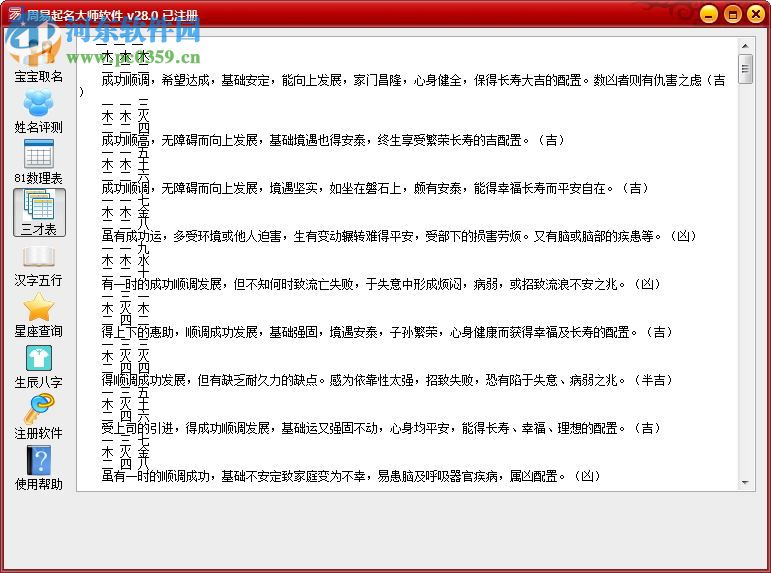The image size is (771, 573).
Task: Click the scrollbar down arrow
Action: [745, 483]
